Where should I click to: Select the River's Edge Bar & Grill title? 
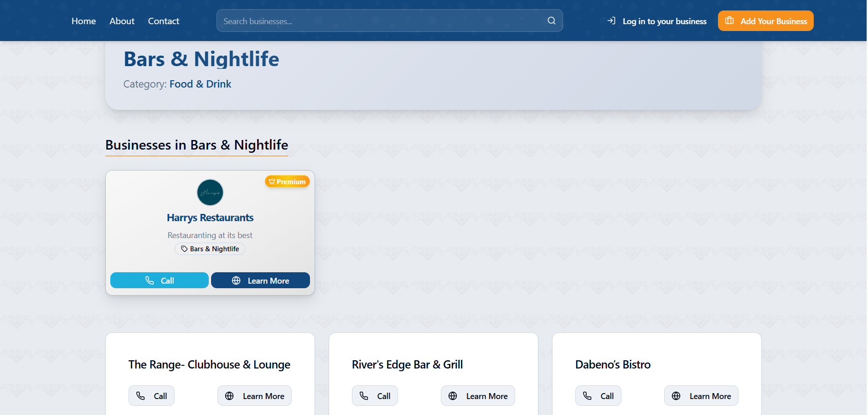pos(407,364)
